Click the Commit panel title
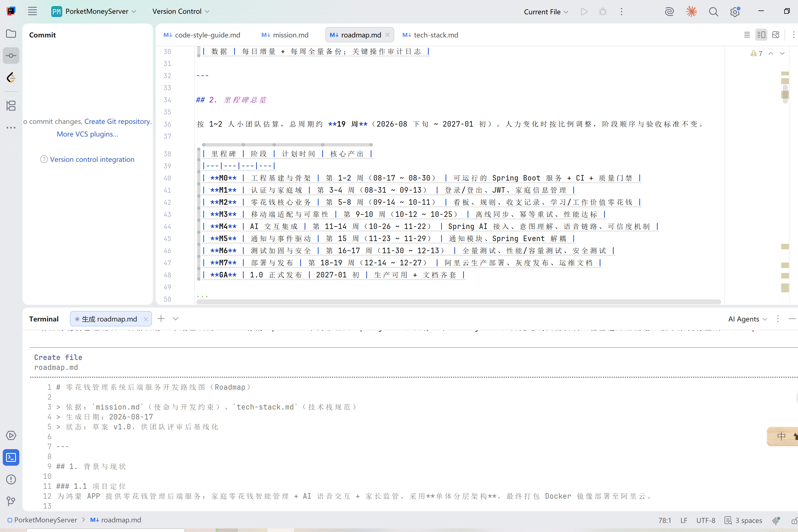The width and height of the screenshot is (798, 532). pyautogui.click(x=42, y=35)
